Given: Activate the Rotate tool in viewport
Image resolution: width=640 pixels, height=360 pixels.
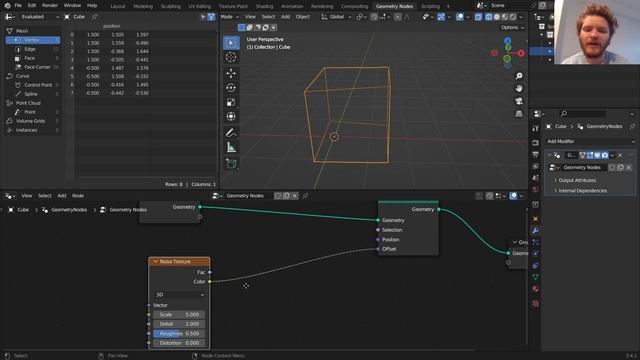Looking at the screenshot, I should coord(231,88).
